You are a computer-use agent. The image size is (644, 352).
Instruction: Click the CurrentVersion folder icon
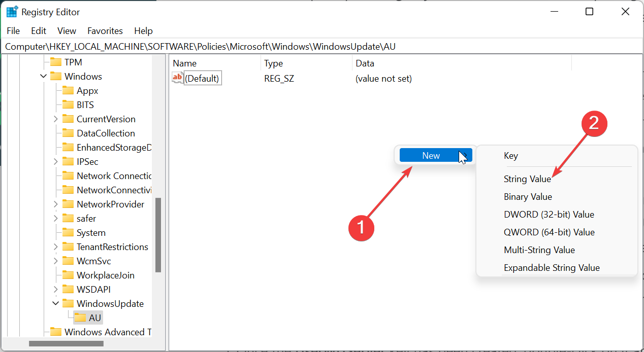pyautogui.click(x=68, y=119)
